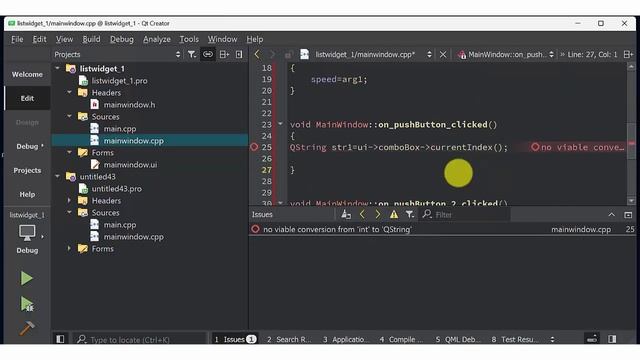The width and height of the screenshot is (640, 360).
Task: Show the Compile Output tab
Action: coord(401,339)
